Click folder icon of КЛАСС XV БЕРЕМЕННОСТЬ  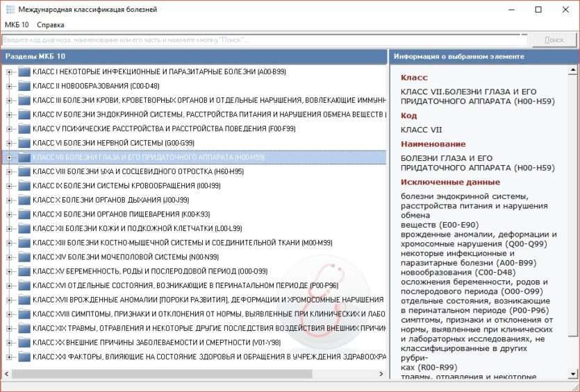point(24,271)
